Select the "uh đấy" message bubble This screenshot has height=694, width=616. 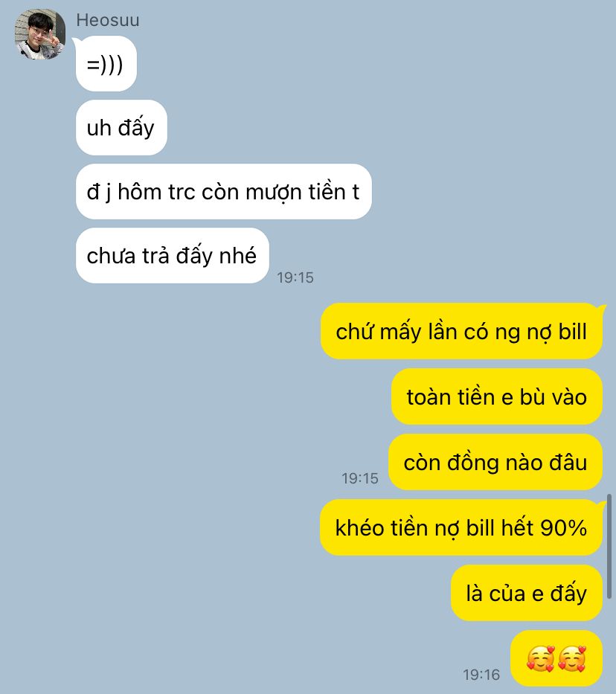point(121,127)
